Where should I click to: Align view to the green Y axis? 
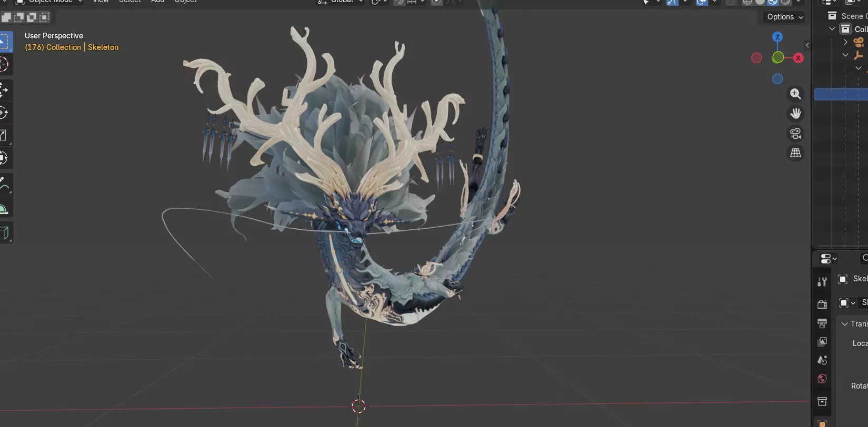(x=777, y=58)
